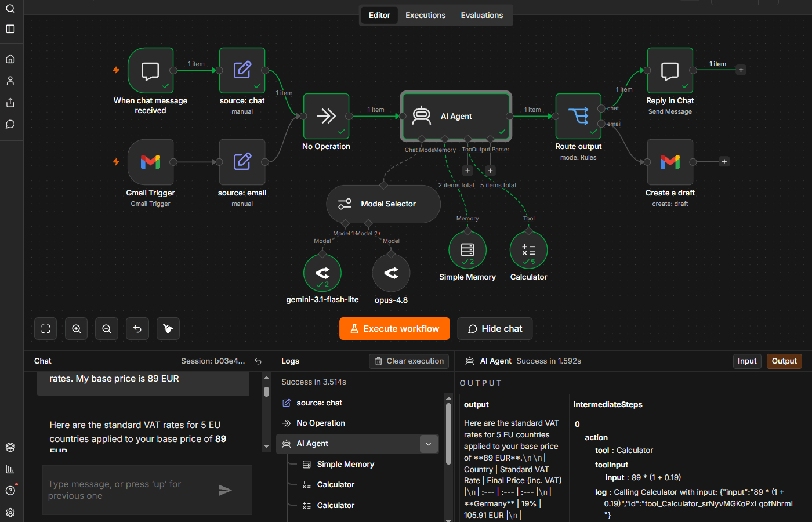Select the No Operation node
Screen dimensions: 812x522
coord(326,117)
